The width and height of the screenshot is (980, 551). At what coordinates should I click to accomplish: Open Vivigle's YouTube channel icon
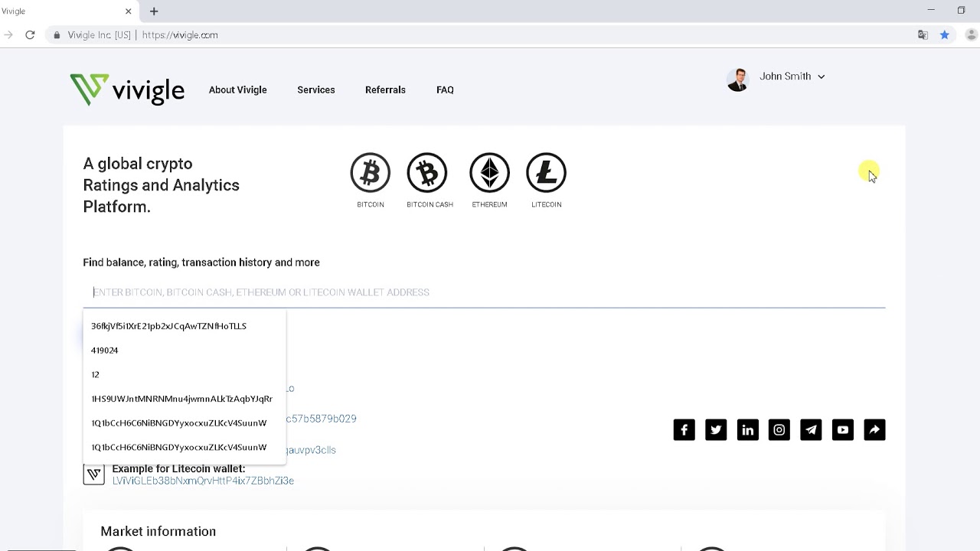[843, 430]
